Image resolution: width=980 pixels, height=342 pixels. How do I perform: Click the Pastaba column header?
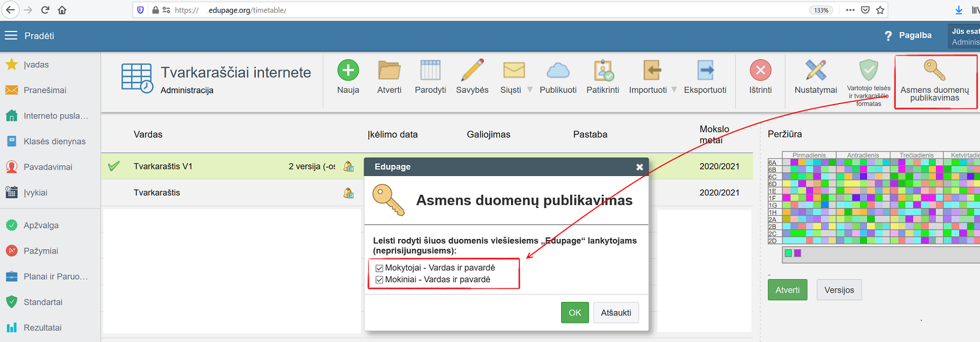590,134
